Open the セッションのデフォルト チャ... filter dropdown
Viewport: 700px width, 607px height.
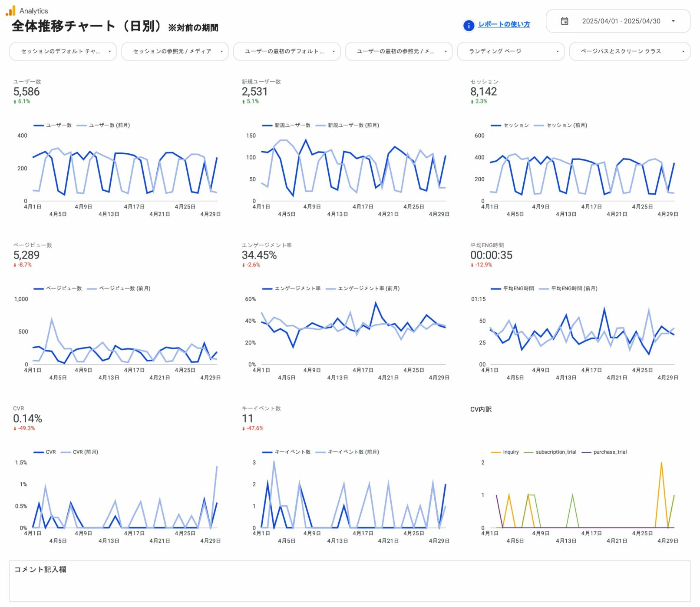[63, 51]
